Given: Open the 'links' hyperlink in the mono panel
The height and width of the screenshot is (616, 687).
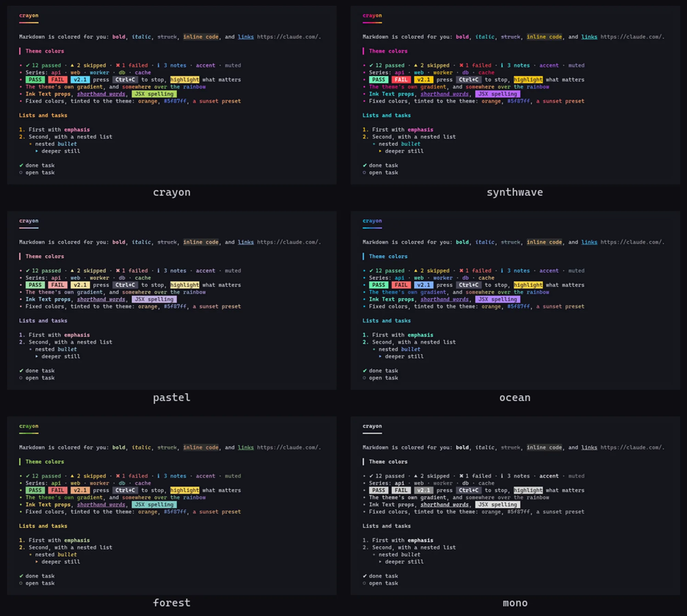Looking at the screenshot, I should [589, 447].
